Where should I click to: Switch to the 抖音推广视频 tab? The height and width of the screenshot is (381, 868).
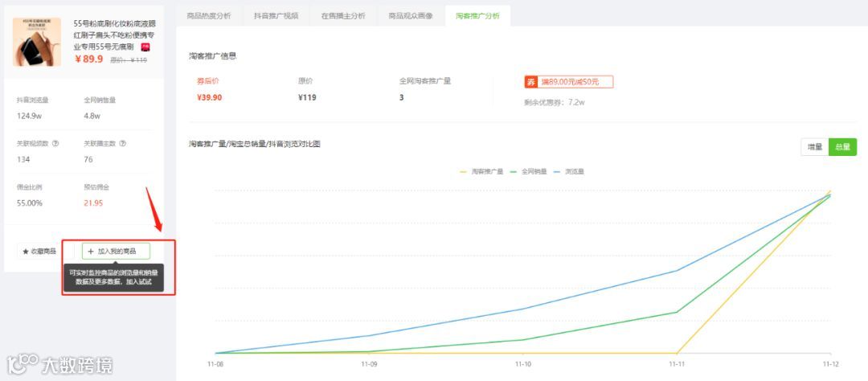pos(276,16)
